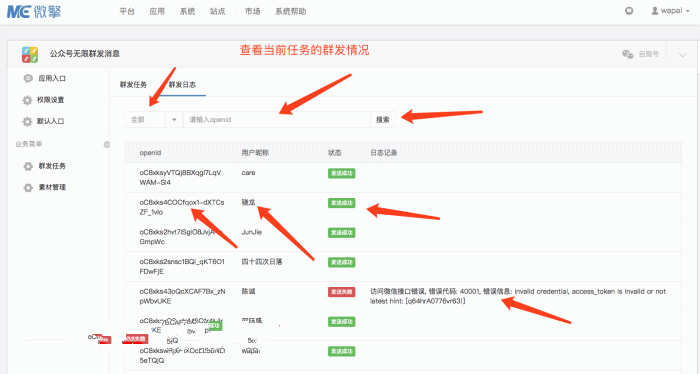Image resolution: width=700 pixels, height=374 pixels.
Task: Click the 微擎 logo icon
Action: pos(18,11)
